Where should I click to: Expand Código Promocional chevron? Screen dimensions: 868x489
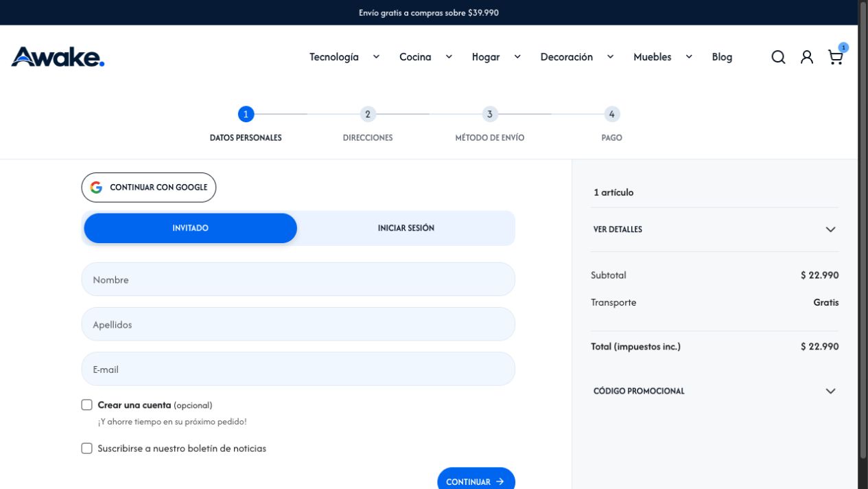(830, 391)
